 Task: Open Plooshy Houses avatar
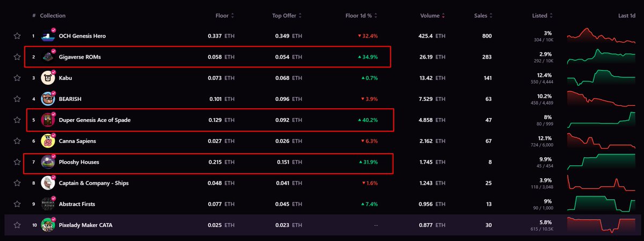click(48, 162)
